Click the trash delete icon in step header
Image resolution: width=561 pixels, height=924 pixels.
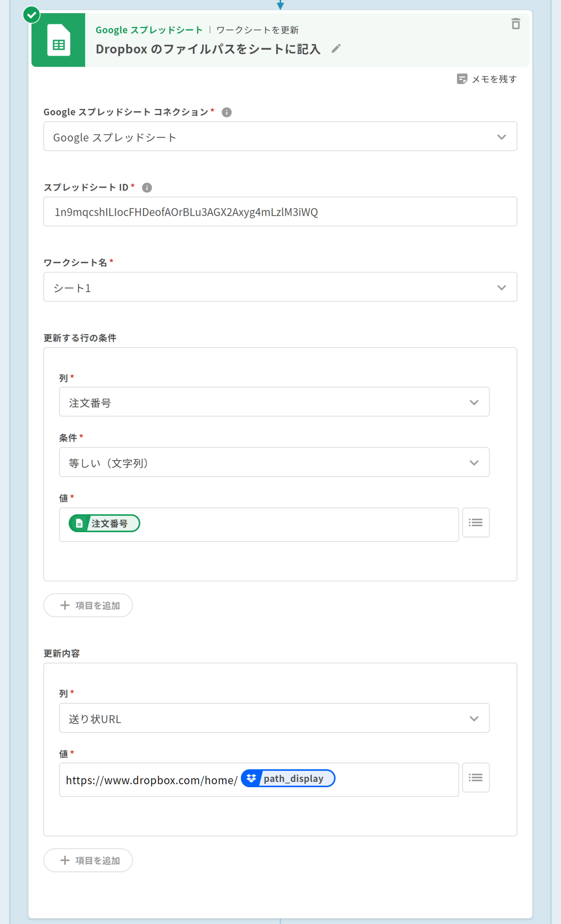click(x=516, y=24)
